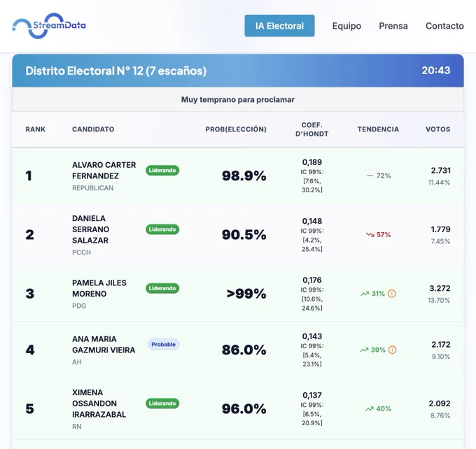
Task: Open the StreamData logo home link
Action: [x=49, y=26]
